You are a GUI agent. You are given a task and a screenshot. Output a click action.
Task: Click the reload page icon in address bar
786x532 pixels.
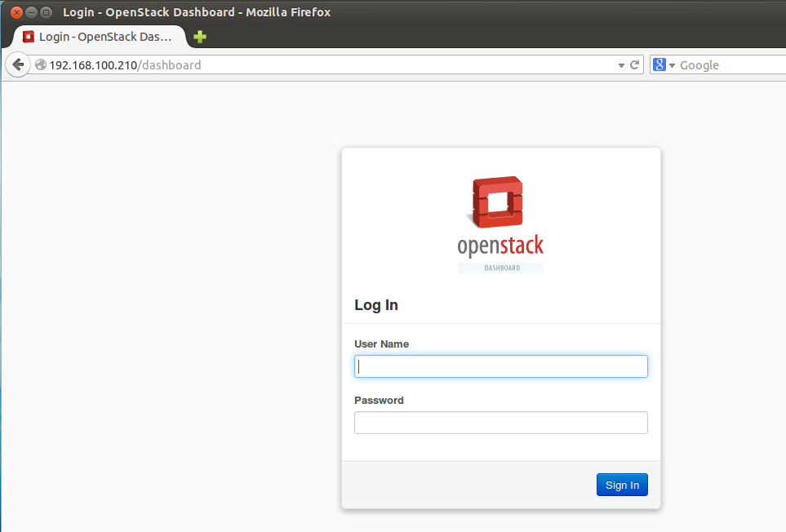tap(636, 64)
